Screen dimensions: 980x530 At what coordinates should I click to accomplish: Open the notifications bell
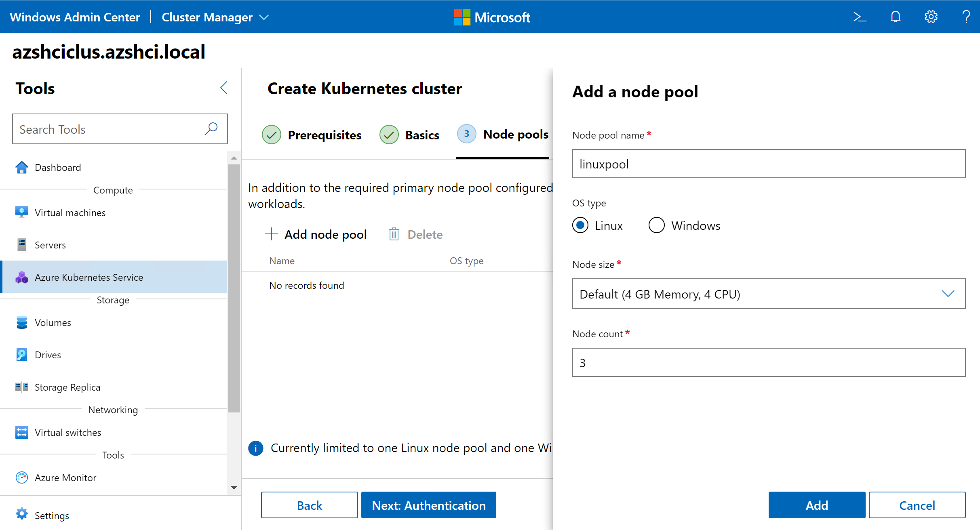[x=896, y=17]
